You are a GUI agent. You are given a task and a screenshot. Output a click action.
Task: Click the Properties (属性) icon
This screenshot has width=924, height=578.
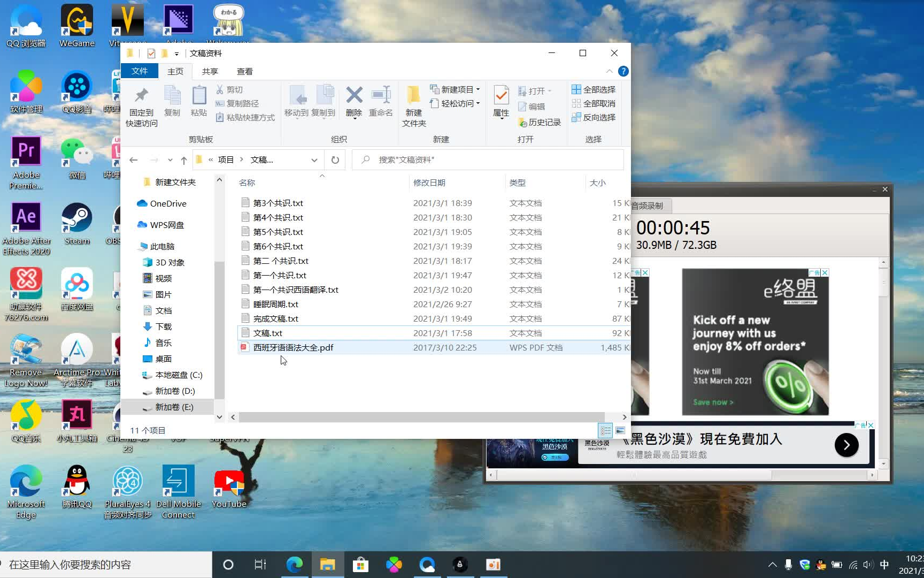pos(501,102)
